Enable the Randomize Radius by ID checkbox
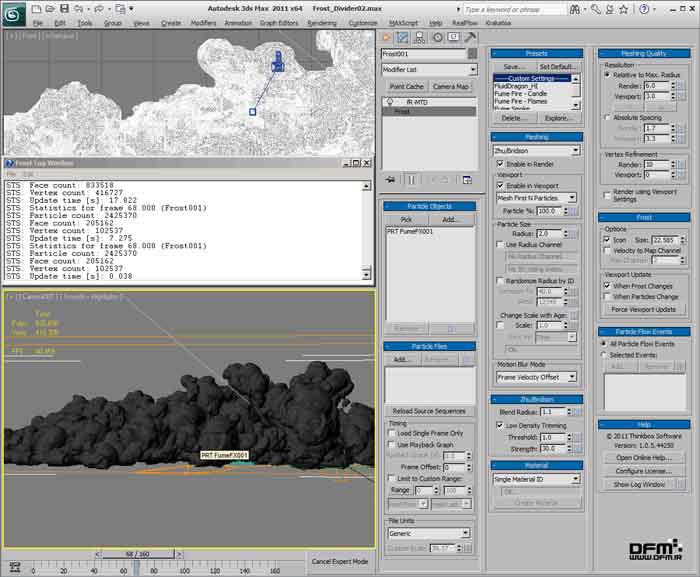This screenshot has width=700, height=577. tap(500, 281)
